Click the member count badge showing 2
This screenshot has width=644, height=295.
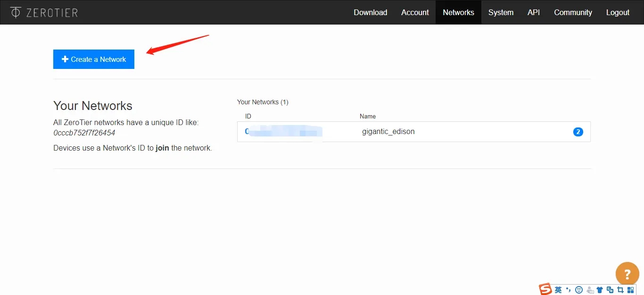[x=578, y=132]
